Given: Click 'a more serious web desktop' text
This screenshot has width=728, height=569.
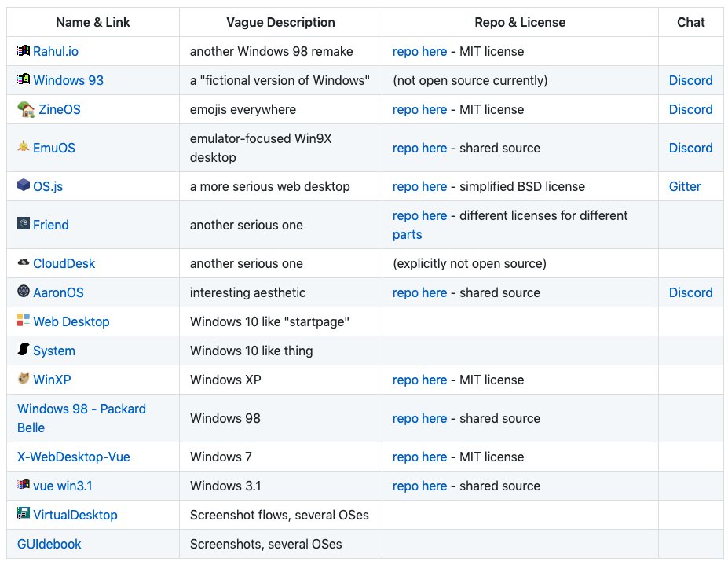Looking at the screenshot, I should pos(269,187).
